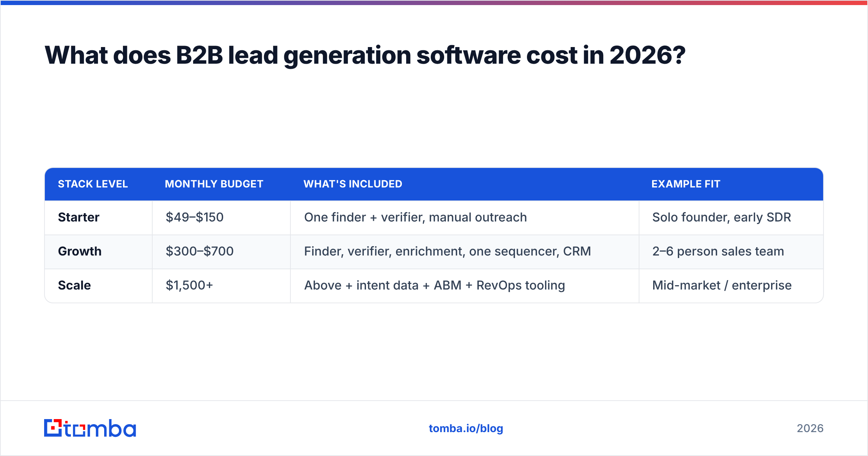Screen dimensions: 868x456
Task: Click the MONTHLY BUDGET column header
Action: point(214,184)
